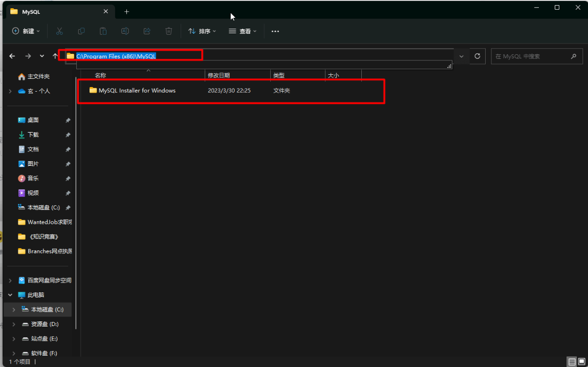
Task: Select 软件盘 (F:) in navigation pane
Action: [39, 353]
